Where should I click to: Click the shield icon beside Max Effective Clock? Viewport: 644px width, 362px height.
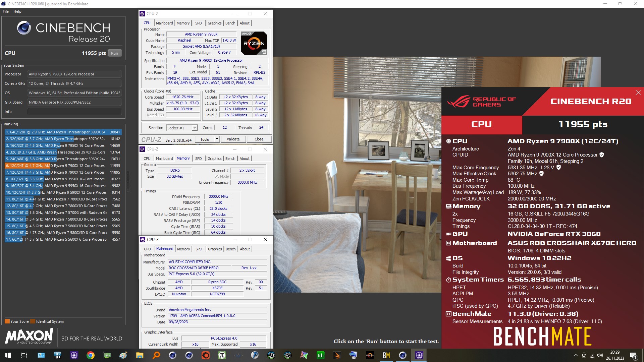tap(541, 174)
